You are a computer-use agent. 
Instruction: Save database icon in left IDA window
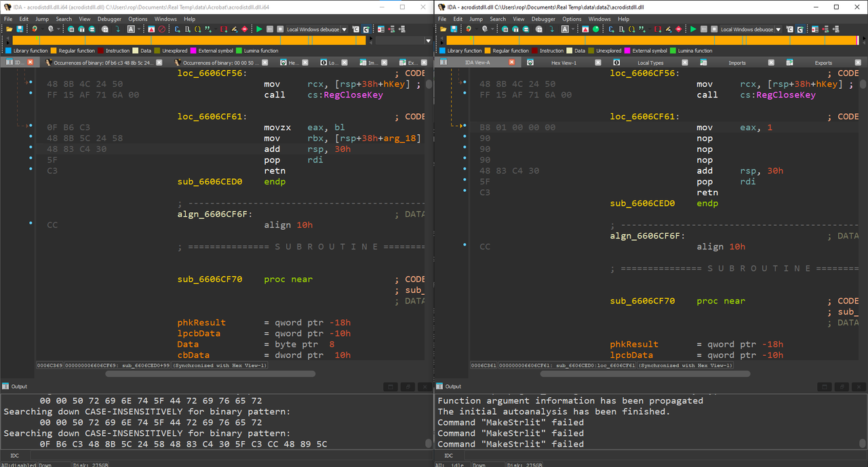[20, 29]
